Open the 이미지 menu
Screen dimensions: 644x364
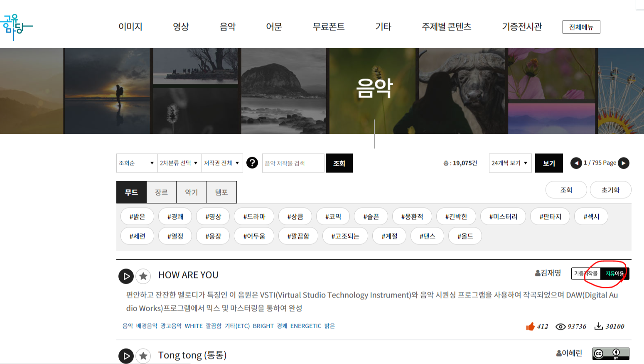pos(130,27)
